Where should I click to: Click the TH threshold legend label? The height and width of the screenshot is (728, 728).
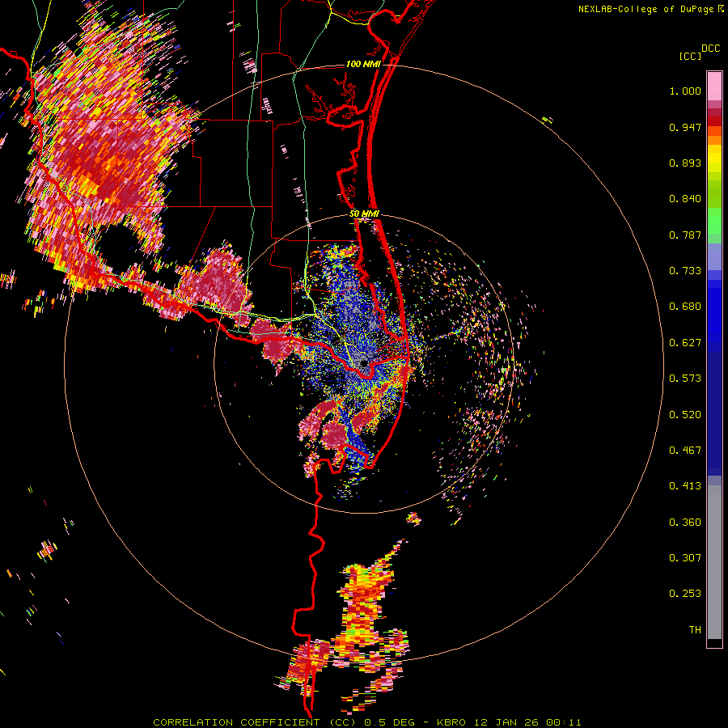(x=695, y=630)
